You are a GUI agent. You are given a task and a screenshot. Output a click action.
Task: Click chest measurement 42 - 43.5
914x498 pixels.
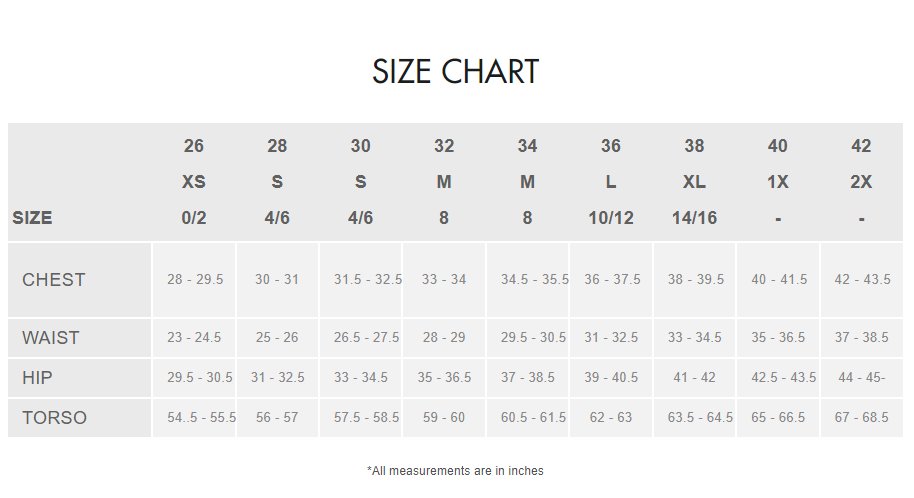(x=862, y=280)
